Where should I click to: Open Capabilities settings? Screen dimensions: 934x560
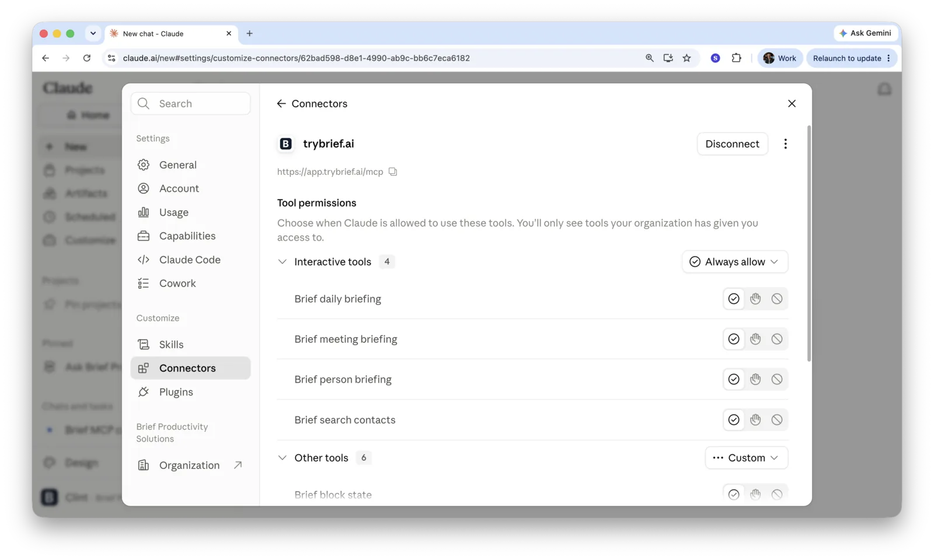pyautogui.click(x=190, y=236)
